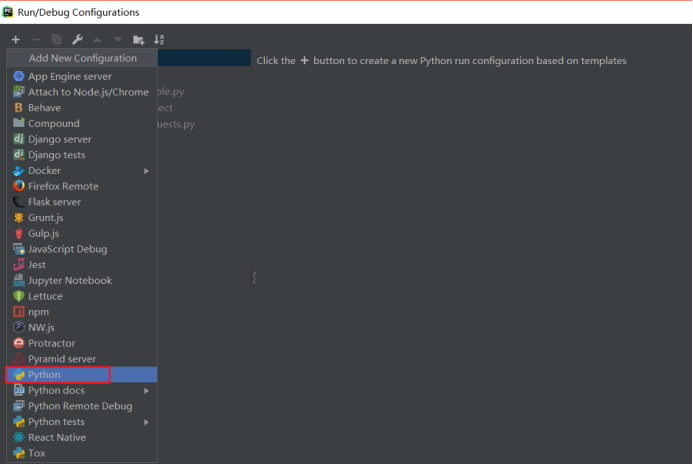This screenshot has width=693, height=465.
Task: Select the Gulp.js configuration
Action: point(82,233)
